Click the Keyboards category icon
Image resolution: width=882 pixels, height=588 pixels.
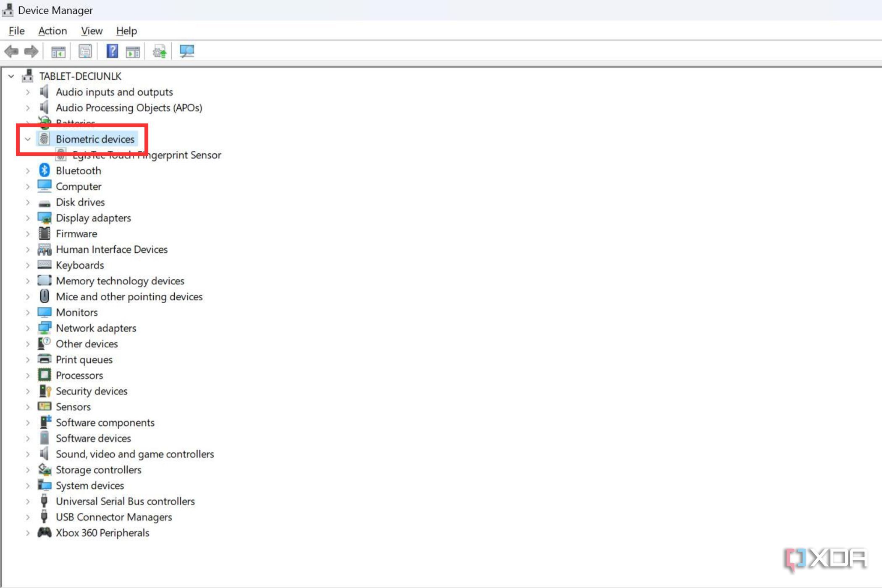(44, 265)
